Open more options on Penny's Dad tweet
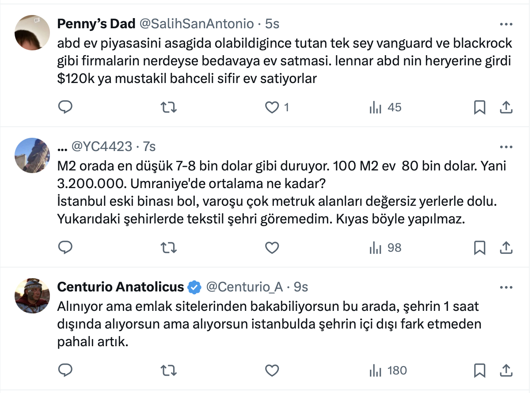The image size is (532, 393). tap(505, 24)
